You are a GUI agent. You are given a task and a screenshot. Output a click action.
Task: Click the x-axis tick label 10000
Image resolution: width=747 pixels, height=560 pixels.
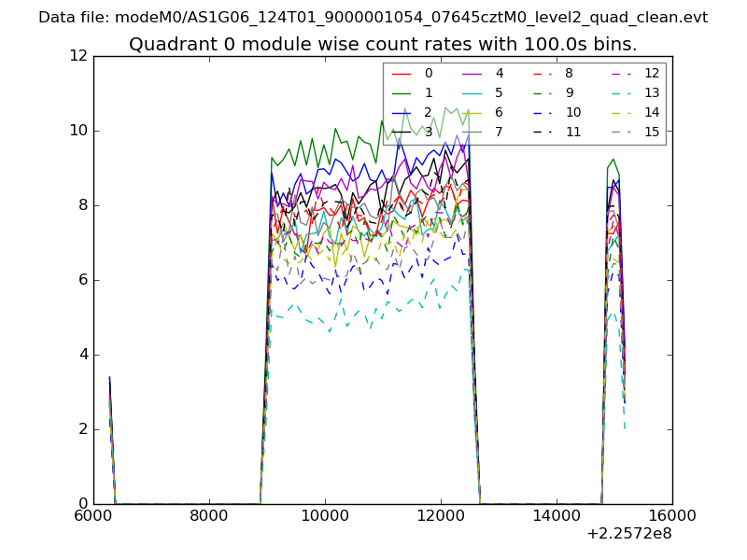tap(325, 515)
